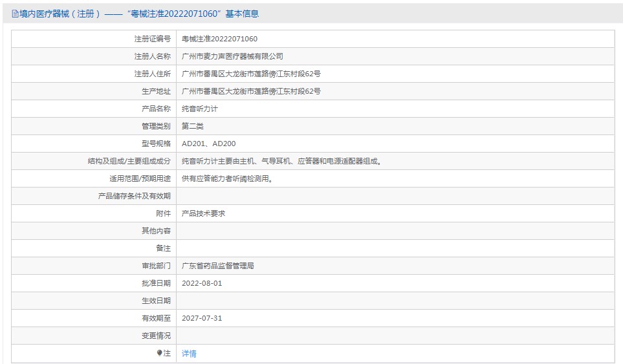Click the 型号规格 label

coord(156,144)
